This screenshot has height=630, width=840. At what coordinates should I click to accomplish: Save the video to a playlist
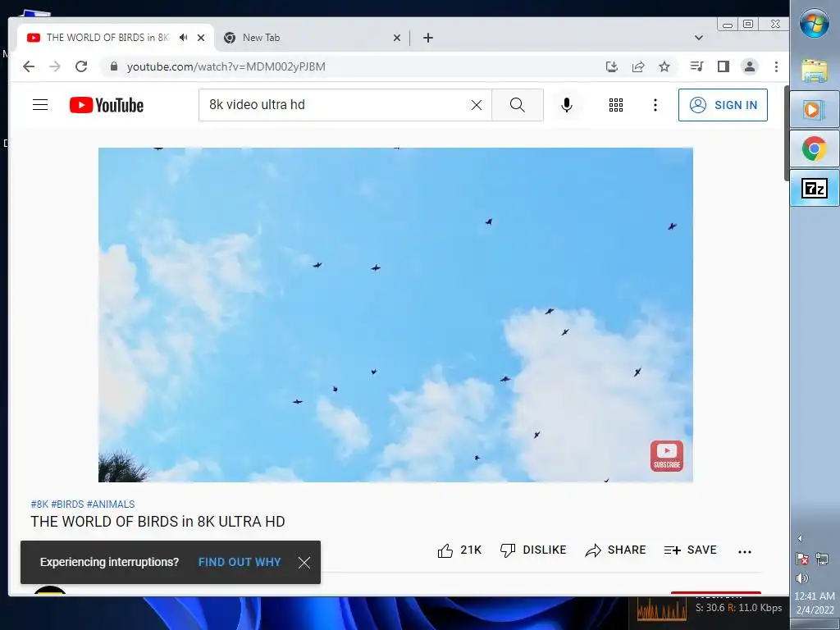690,550
